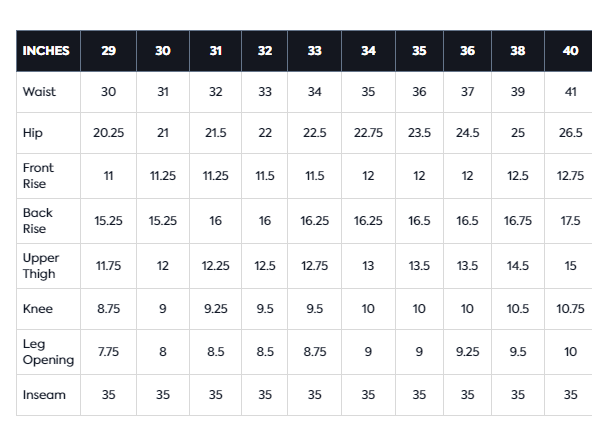Click the Front Rise value 12.75 cell
607x432 pixels.
570,176
